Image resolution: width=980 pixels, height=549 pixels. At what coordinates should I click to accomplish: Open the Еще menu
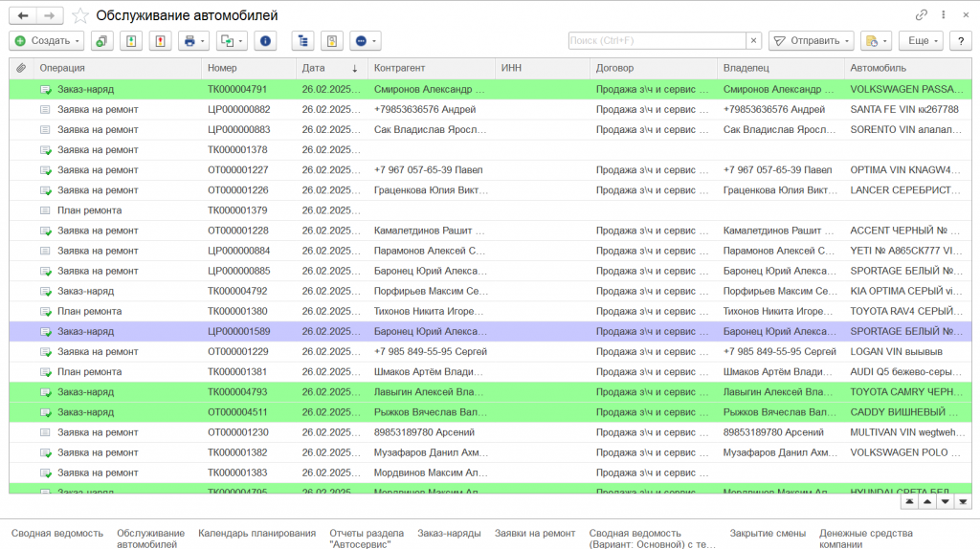click(921, 41)
